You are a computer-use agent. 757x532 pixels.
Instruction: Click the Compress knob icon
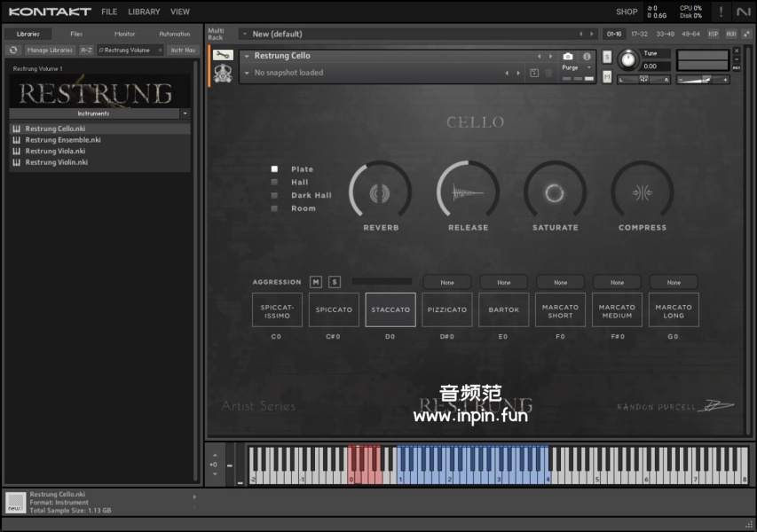(643, 192)
